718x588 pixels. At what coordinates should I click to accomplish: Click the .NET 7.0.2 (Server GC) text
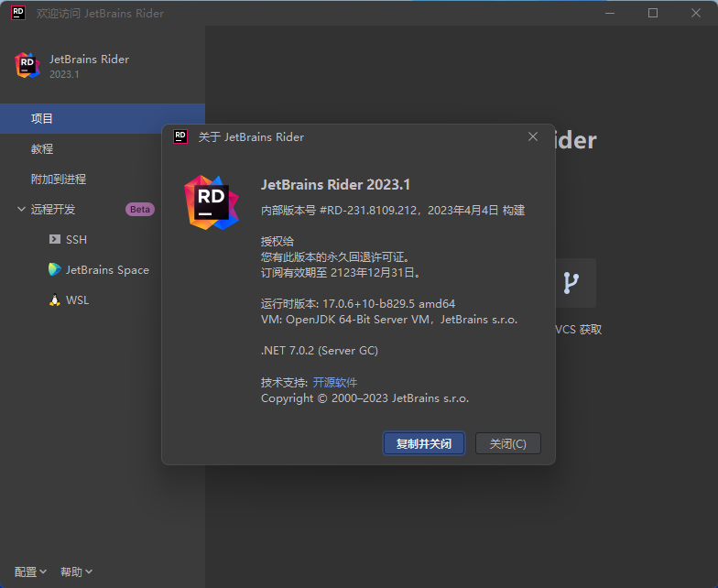(320, 350)
